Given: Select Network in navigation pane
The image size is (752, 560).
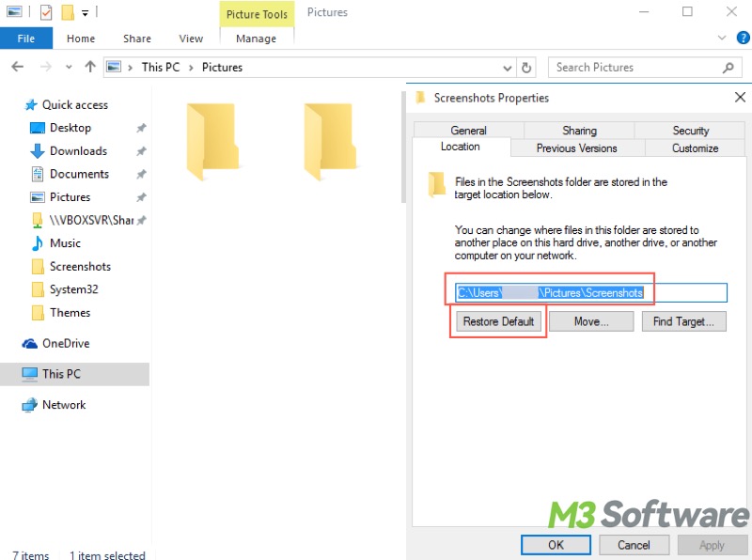Looking at the screenshot, I should (64, 405).
